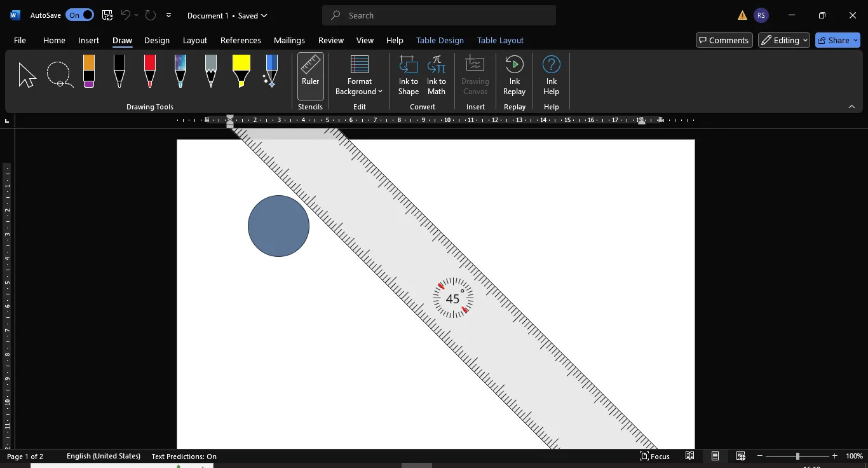Viewport: 868px width, 468px height.
Task: Open Format Background dropdown
Action: click(360, 76)
